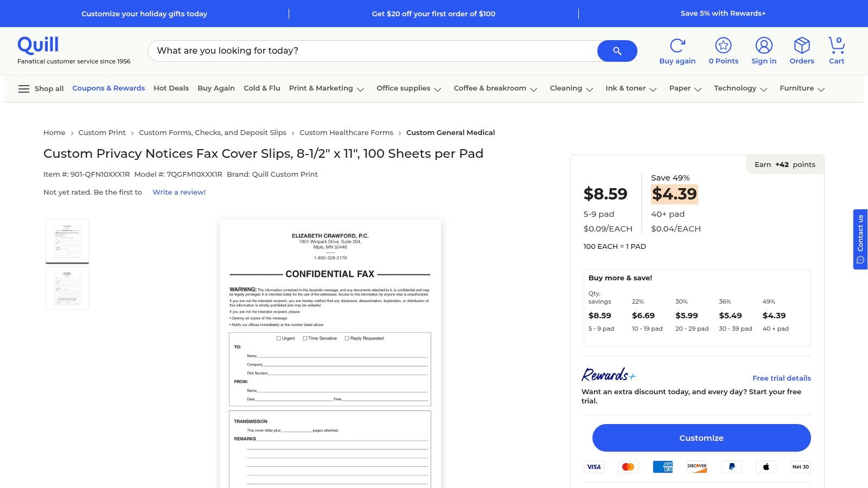The image size is (868, 488).
Task: Expand the Print & Marketing menu
Action: (x=326, y=88)
